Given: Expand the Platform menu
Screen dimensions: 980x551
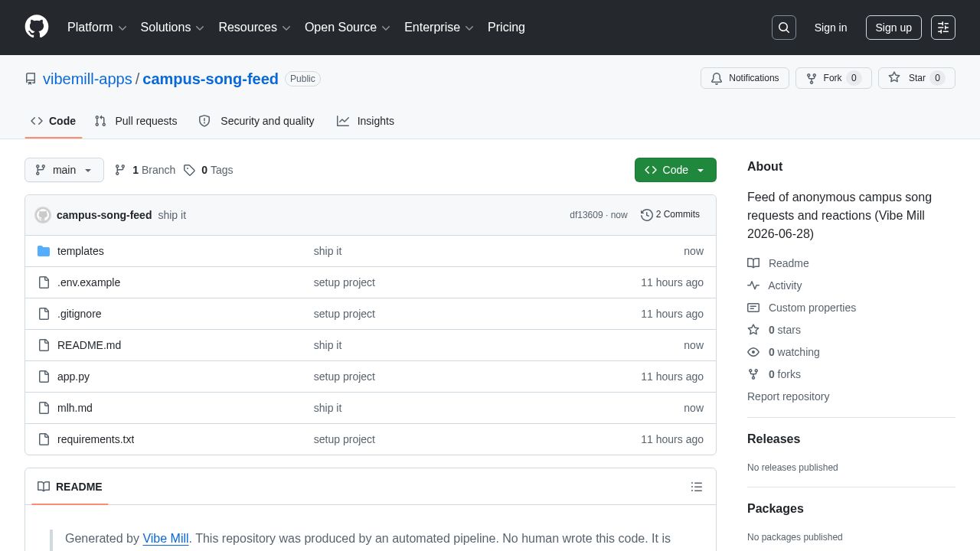Looking at the screenshot, I should (96, 28).
